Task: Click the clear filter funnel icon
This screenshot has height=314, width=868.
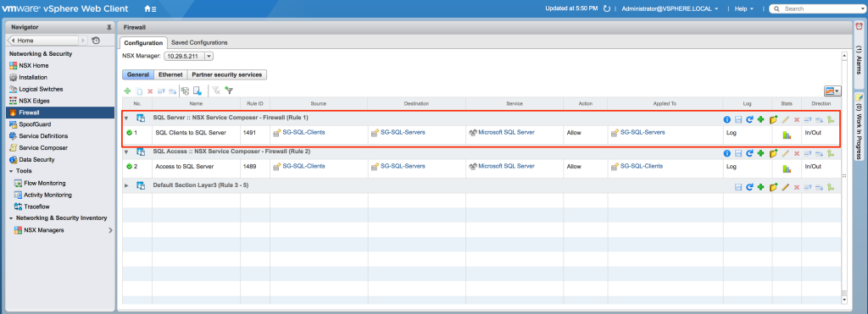Action: click(x=216, y=91)
